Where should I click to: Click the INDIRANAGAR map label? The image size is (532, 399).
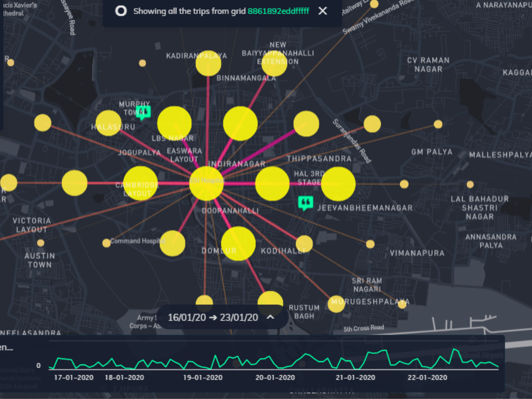tap(237, 164)
